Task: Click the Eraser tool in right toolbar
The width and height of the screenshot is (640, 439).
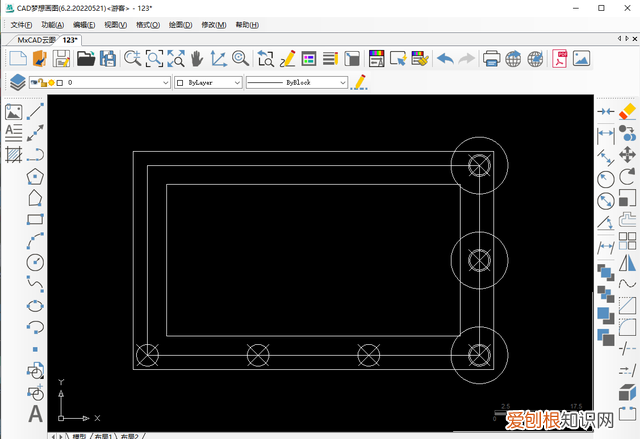Action: (x=628, y=111)
